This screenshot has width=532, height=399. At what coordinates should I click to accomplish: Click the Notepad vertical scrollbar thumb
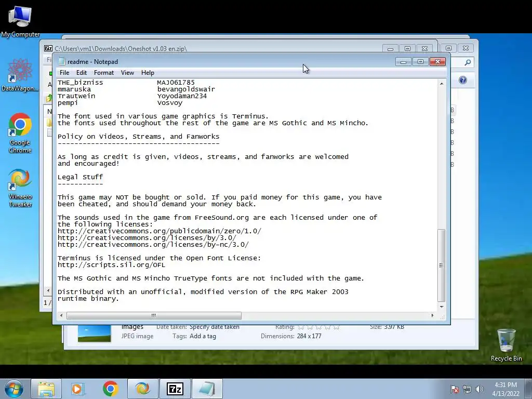(442, 265)
